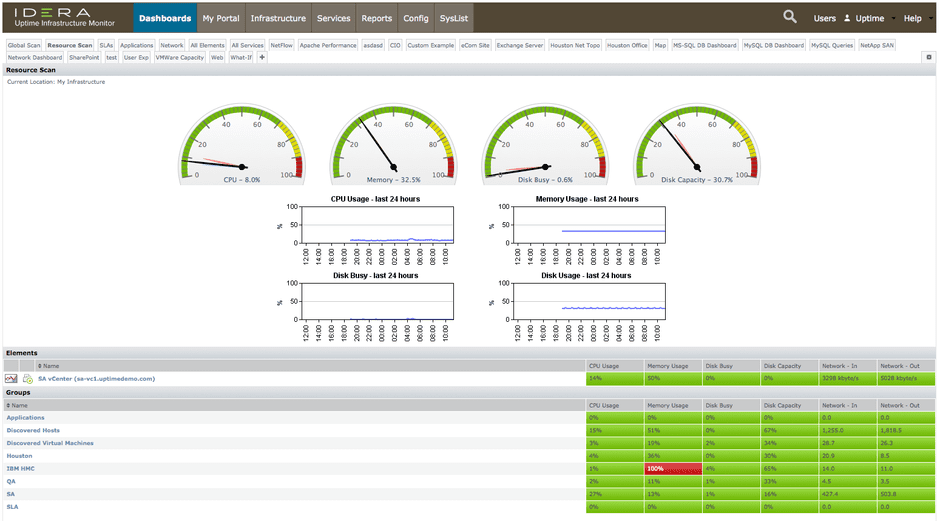
Task: Sort elements by Name column arrow
Action: click(40, 366)
